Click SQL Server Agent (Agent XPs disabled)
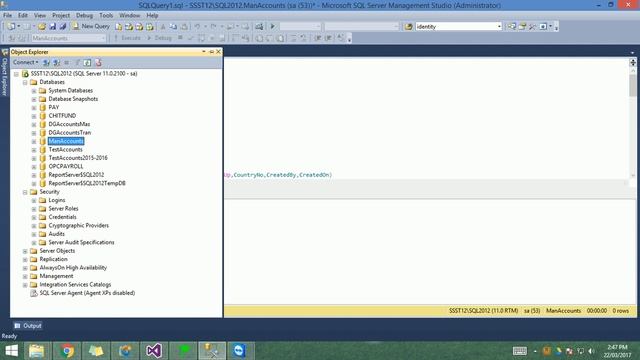Image resolution: width=640 pixels, height=360 pixels. 87,293
